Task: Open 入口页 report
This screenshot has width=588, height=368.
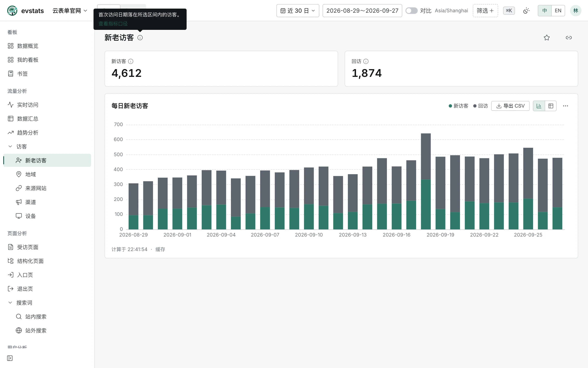Action: tap(47, 275)
